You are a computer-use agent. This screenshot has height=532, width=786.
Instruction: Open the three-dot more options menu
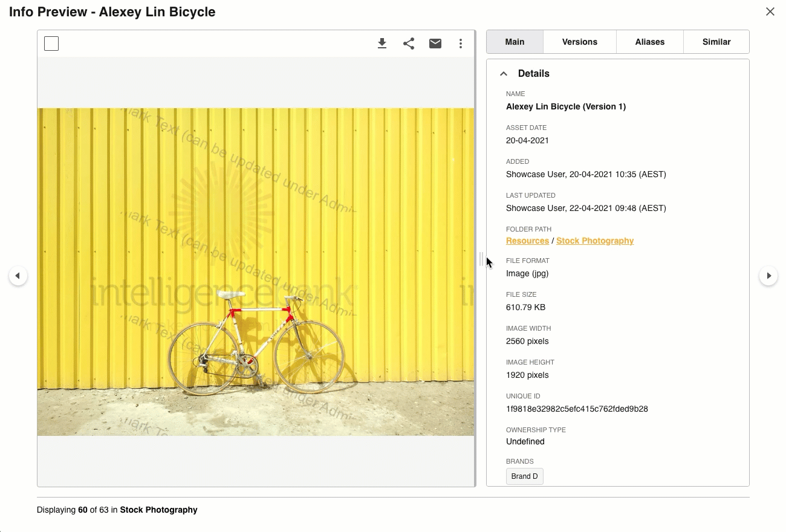coord(461,44)
